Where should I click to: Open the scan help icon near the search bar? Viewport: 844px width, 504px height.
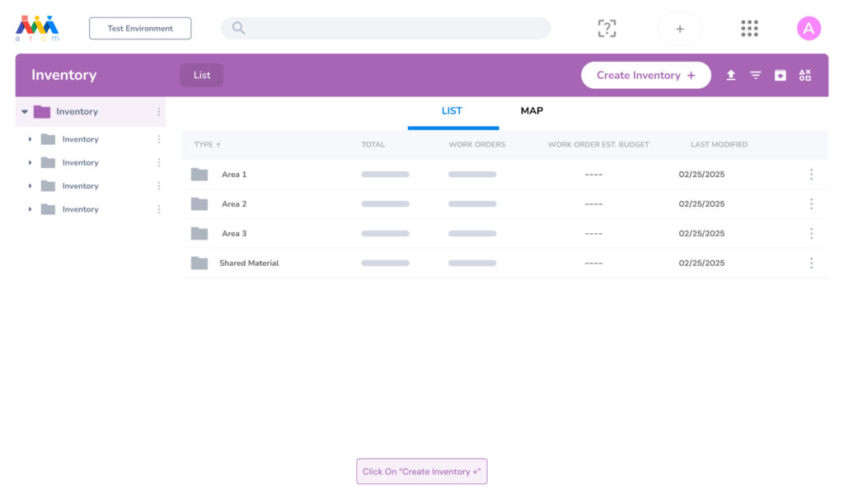pos(607,27)
